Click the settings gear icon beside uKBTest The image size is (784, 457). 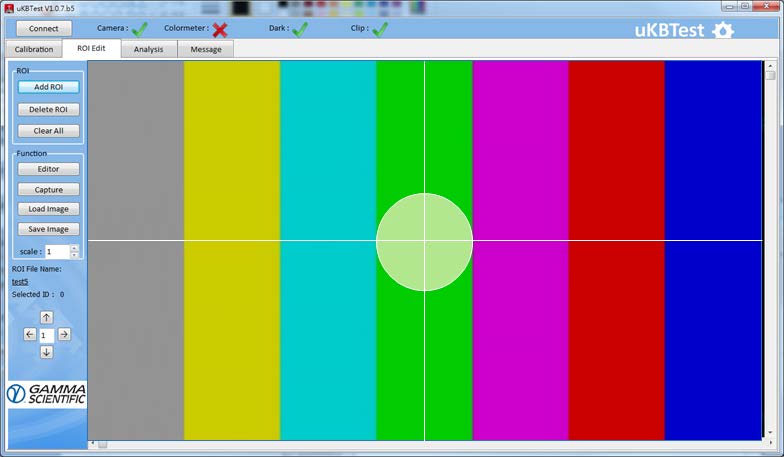(723, 30)
